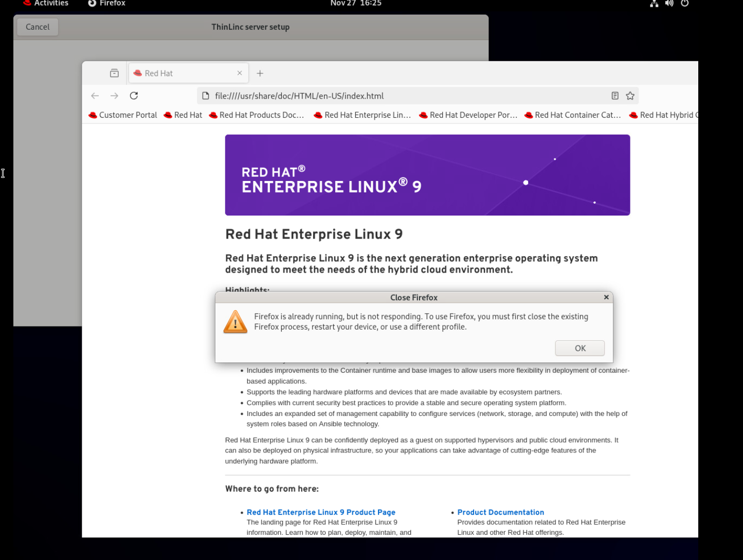Toggle reader view icon in the address bar
Viewport: 743px width, 560px height.
(615, 96)
